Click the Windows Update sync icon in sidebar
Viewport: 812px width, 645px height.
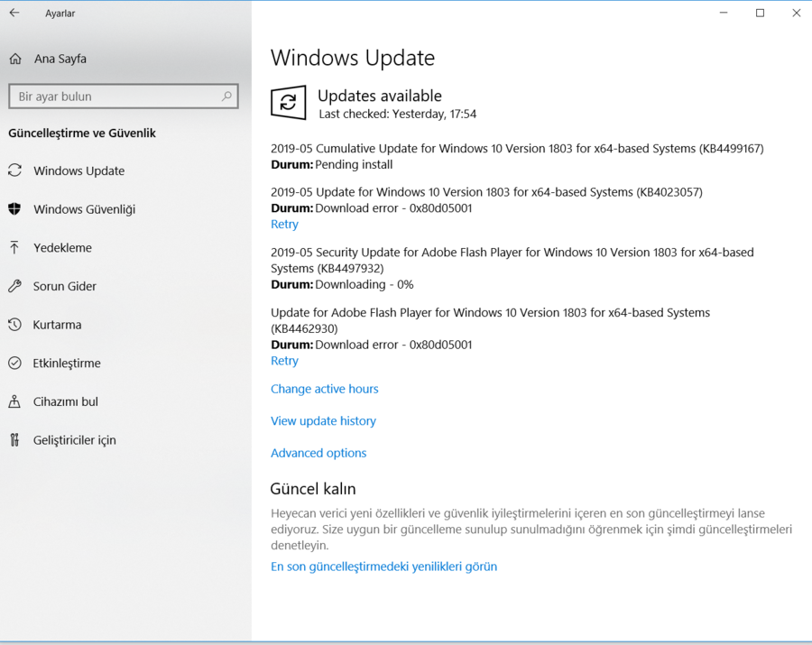15,170
